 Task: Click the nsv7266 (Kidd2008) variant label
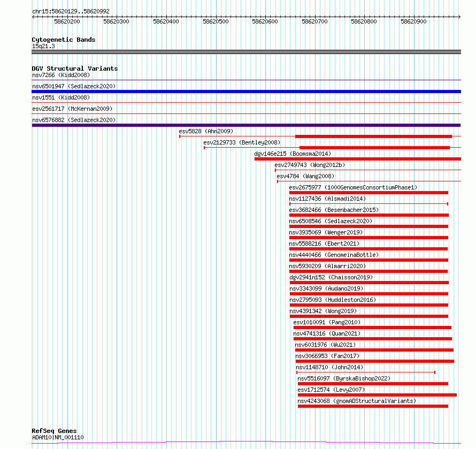[61, 75]
